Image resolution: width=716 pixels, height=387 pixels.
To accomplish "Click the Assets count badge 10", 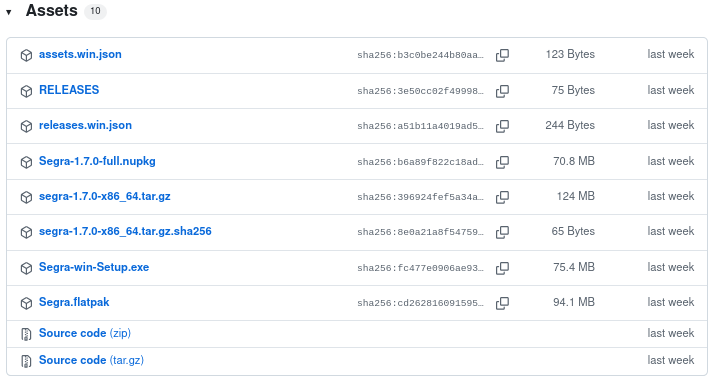I will point(95,11).
